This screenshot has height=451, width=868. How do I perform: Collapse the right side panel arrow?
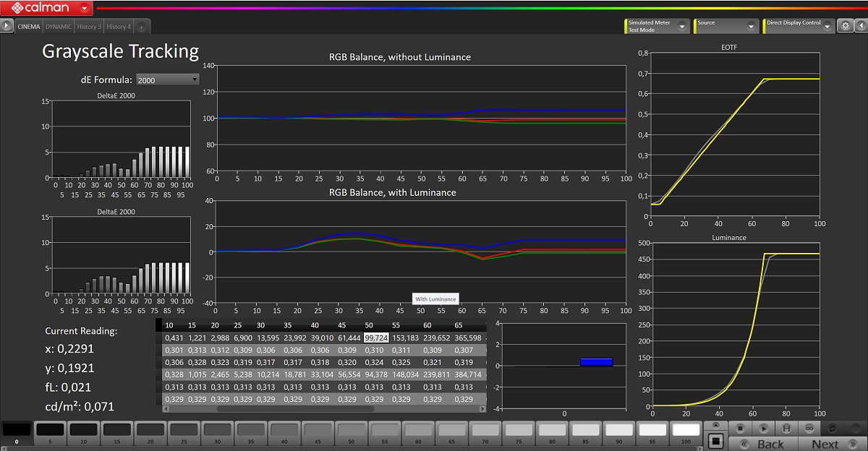point(861,26)
